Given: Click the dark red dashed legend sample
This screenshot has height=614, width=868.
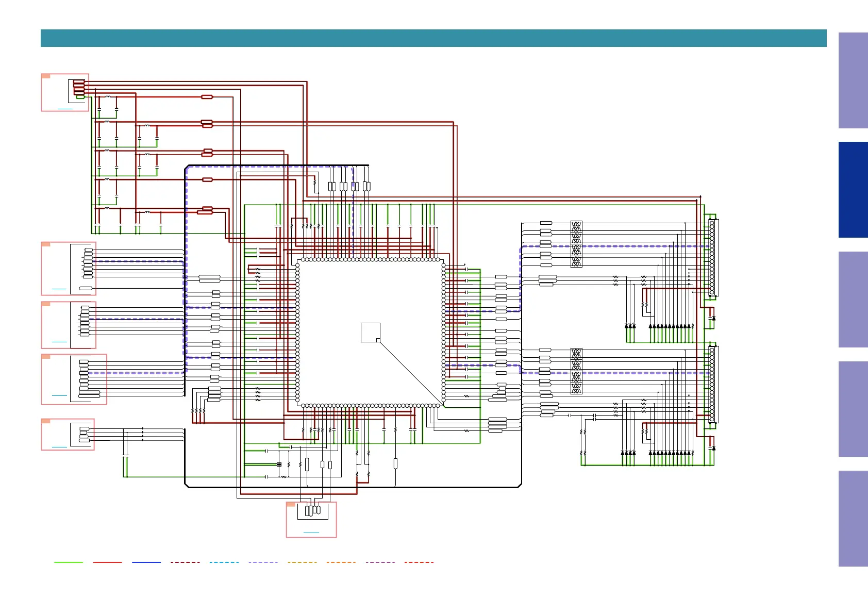Looking at the screenshot, I should pyautogui.click(x=186, y=562).
